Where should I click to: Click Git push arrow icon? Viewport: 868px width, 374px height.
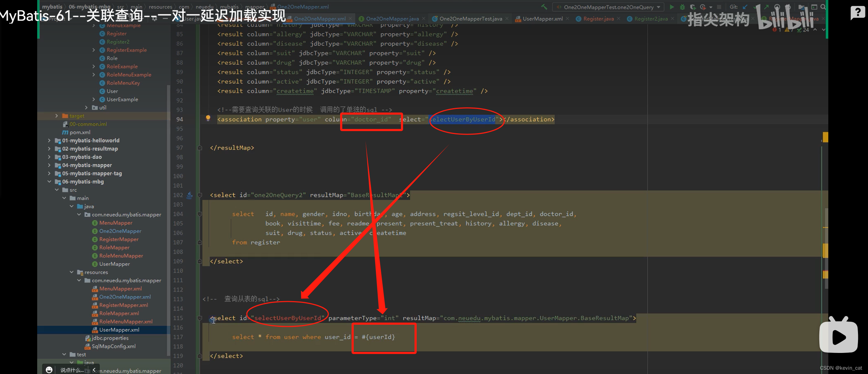[766, 7]
